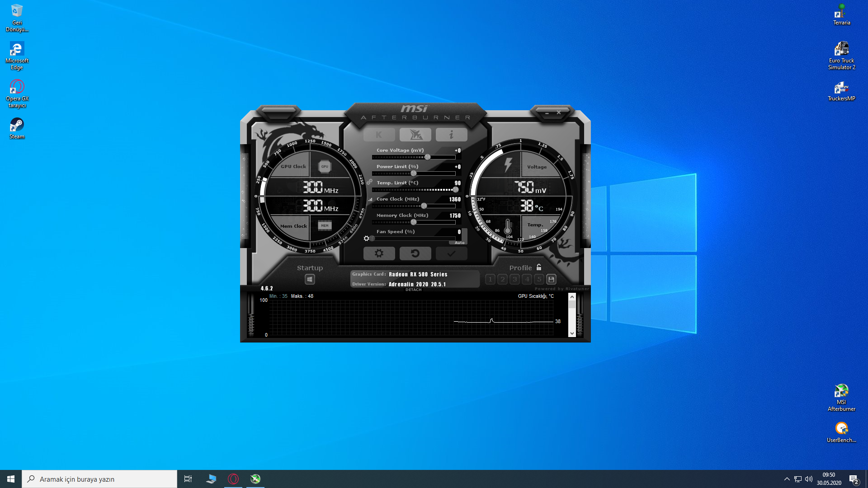This screenshot has height=488, width=868.
Task: Open the network icon in system tray
Action: [798, 479]
